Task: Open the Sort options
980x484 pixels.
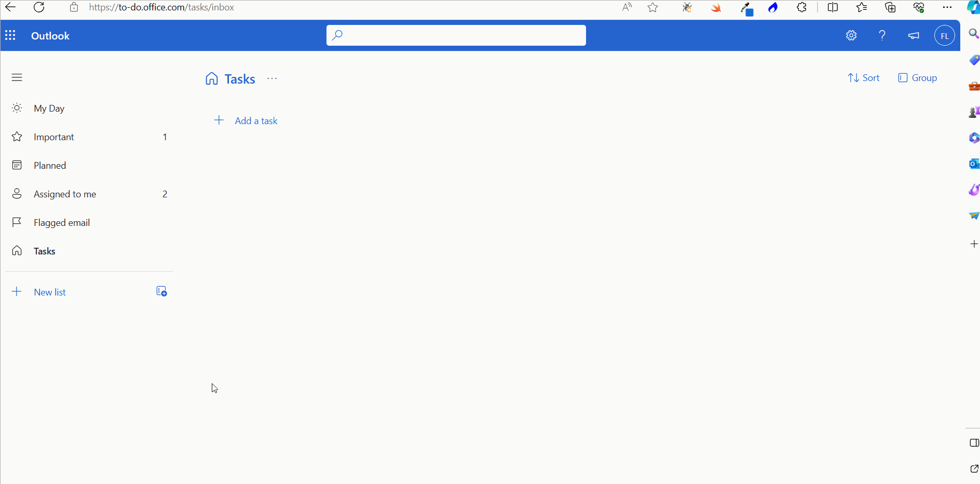Action: [863, 77]
